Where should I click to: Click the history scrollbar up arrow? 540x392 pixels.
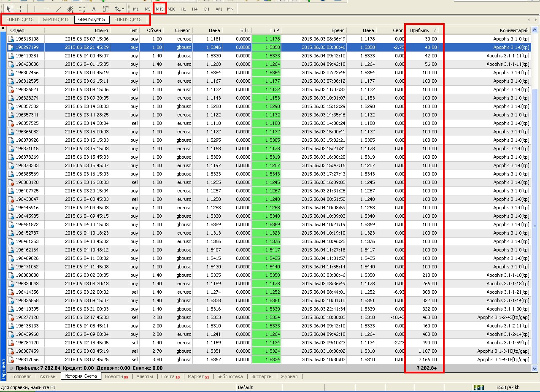(535, 30)
